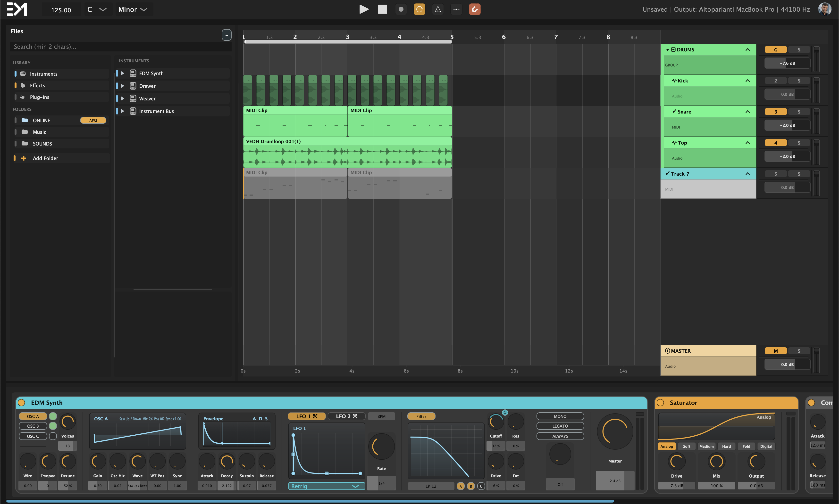Click the app logo at top left
839x504 pixels.
(x=17, y=9)
